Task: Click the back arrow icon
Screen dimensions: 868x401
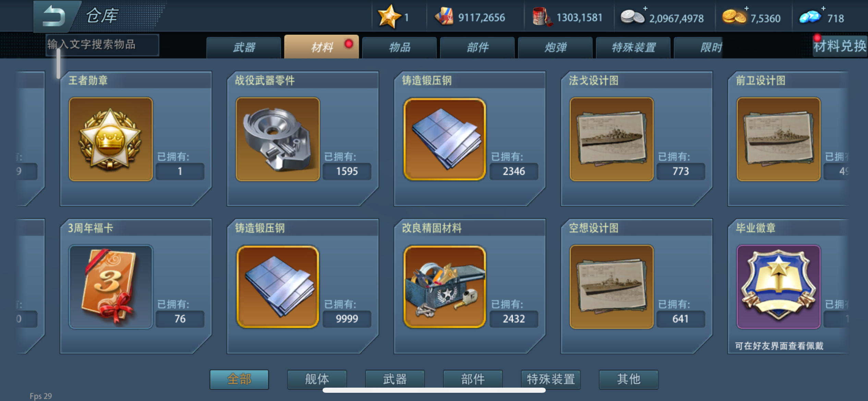Action: pyautogui.click(x=54, y=16)
